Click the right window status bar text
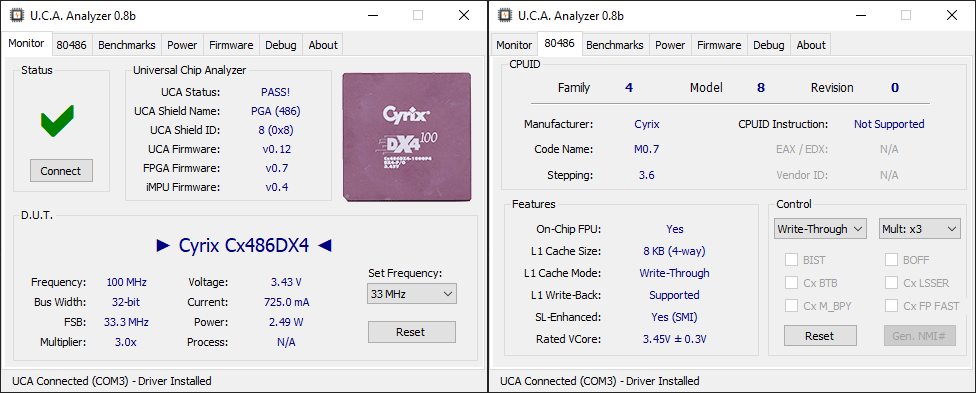976x393 pixels. (x=600, y=381)
